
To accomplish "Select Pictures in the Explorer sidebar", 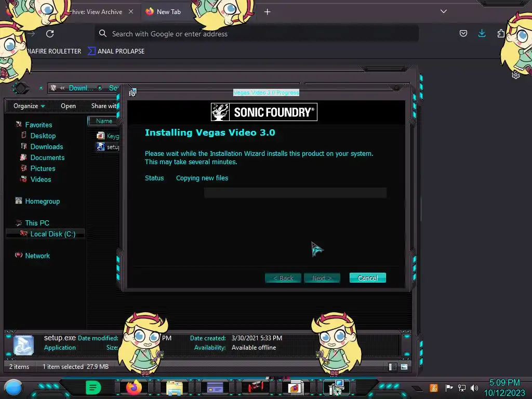I will [43, 168].
